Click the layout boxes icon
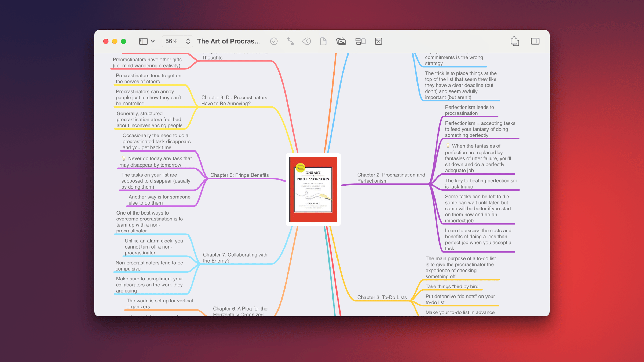644x362 pixels. click(360, 41)
